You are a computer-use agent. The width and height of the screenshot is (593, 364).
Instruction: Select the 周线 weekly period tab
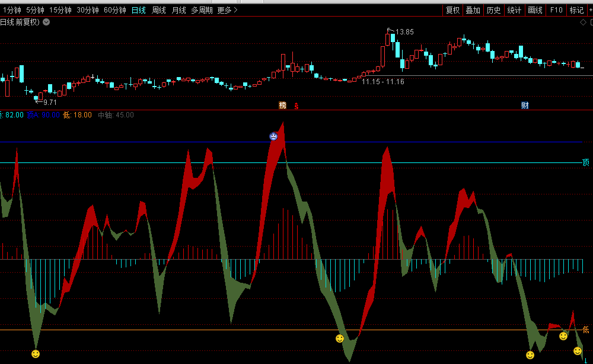[159, 10]
